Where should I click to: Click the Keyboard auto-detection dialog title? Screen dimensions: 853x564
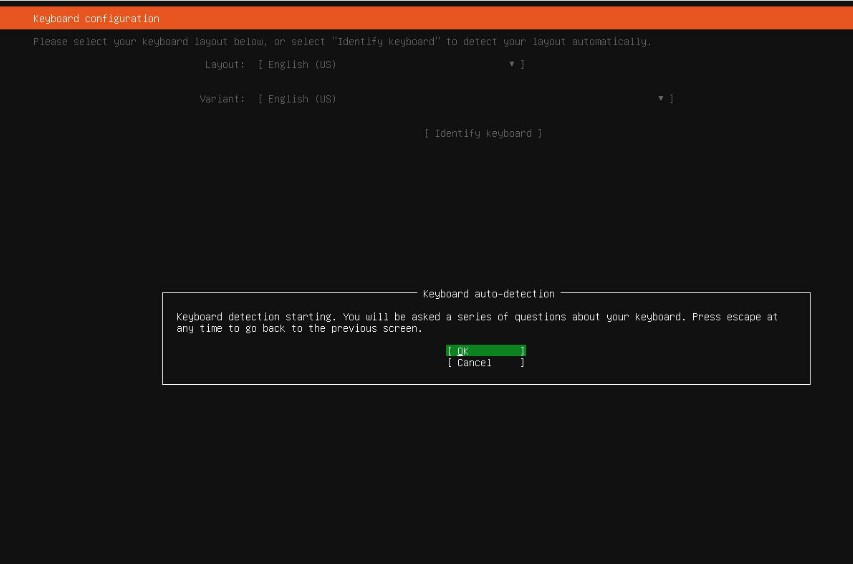(x=488, y=294)
